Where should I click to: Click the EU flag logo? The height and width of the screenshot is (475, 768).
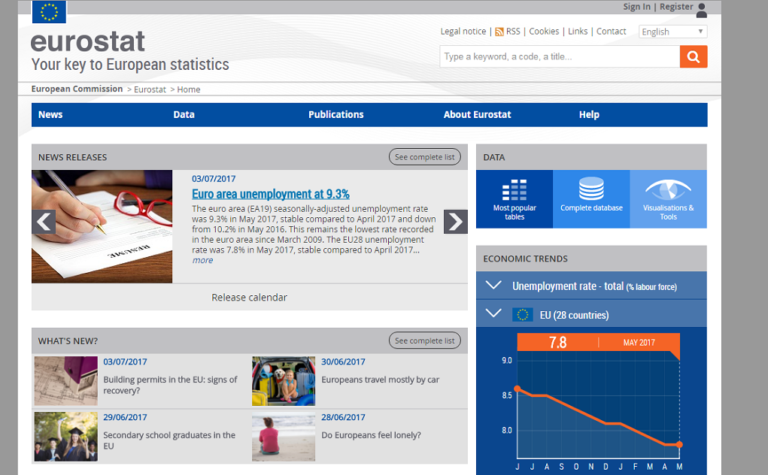coord(49,12)
